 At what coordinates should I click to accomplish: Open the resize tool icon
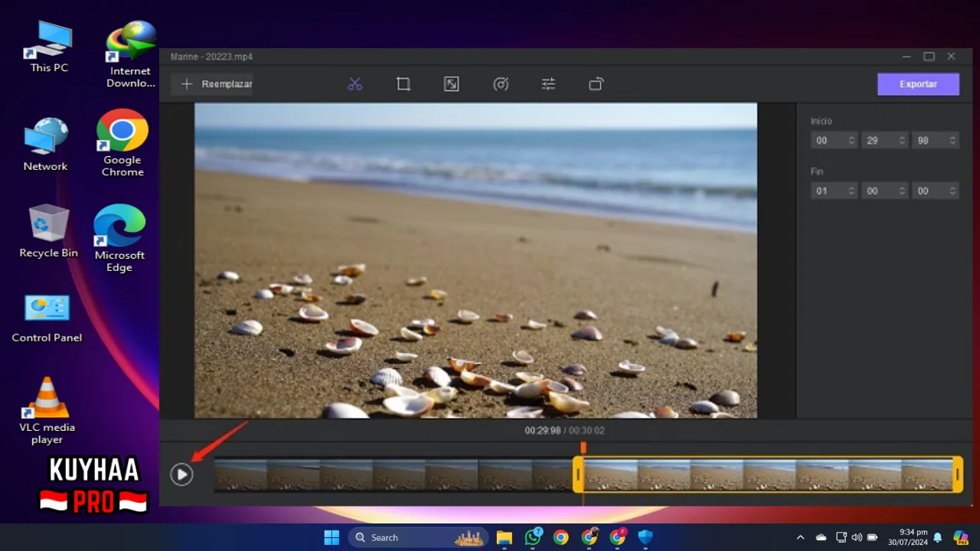452,84
